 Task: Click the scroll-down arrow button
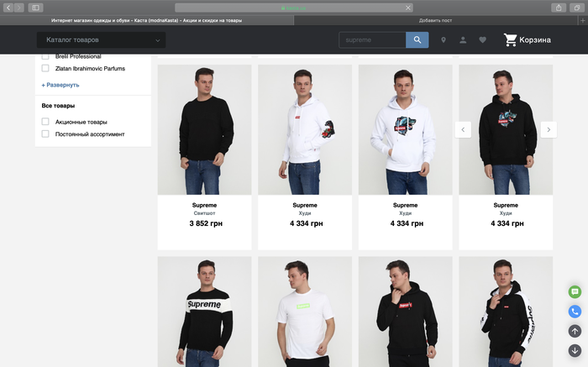pyautogui.click(x=575, y=350)
